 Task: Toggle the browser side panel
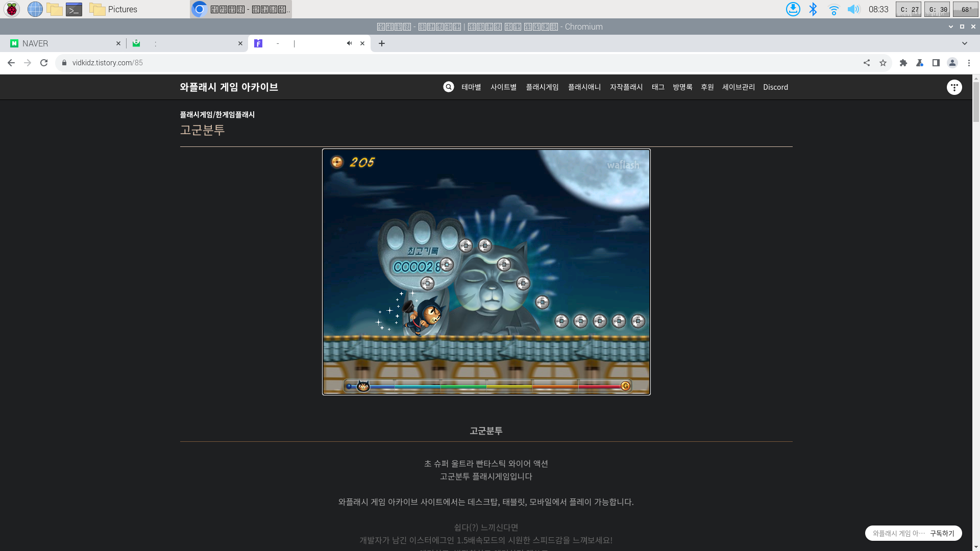(x=936, y=63)
